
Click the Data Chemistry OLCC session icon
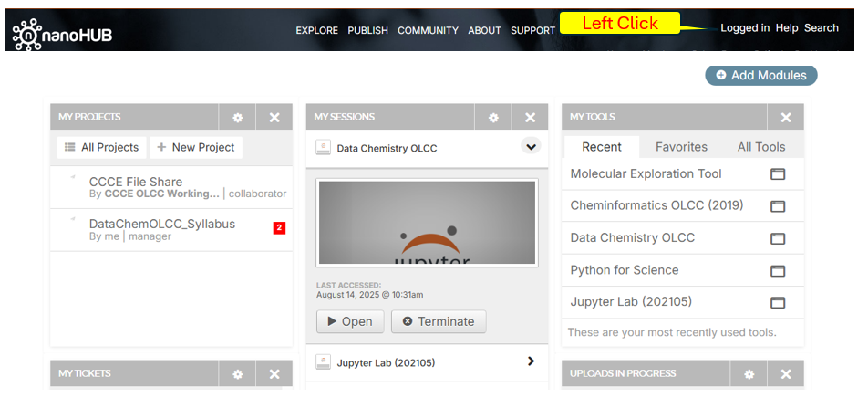(x=324, y=148)
